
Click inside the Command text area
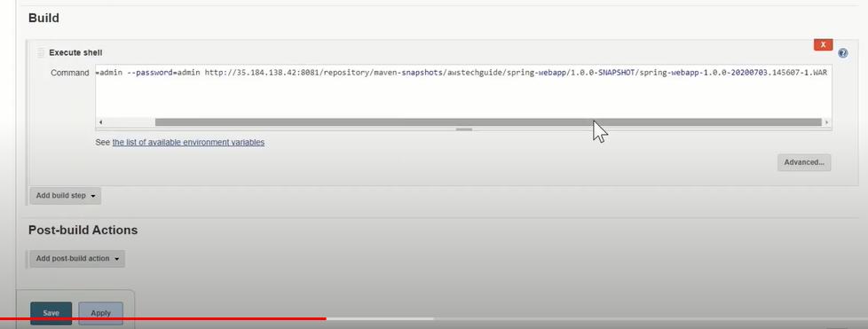pyautogui.click(x=463, y=90)
